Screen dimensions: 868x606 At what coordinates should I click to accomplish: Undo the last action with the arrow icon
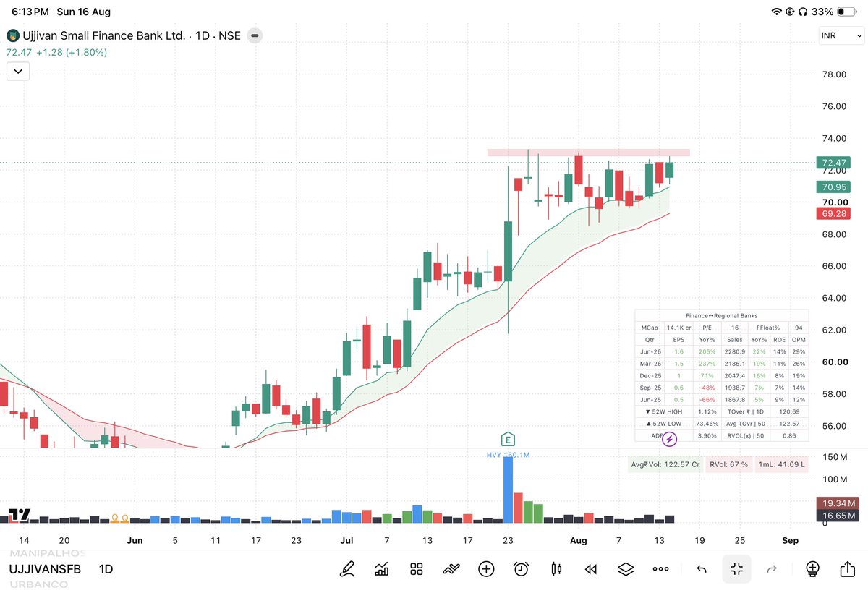click(701, 569)
